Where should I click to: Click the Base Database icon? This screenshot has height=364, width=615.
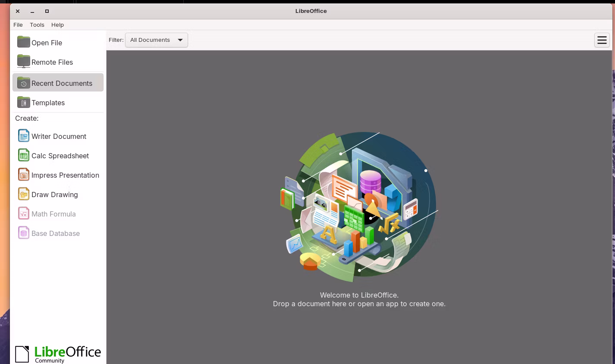(23, 232)
